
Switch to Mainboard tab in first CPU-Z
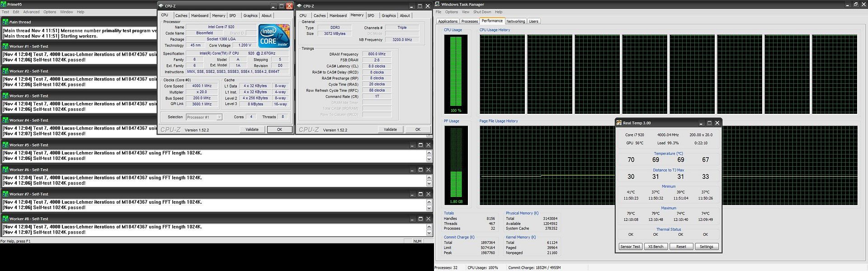[x=200, y=15]
